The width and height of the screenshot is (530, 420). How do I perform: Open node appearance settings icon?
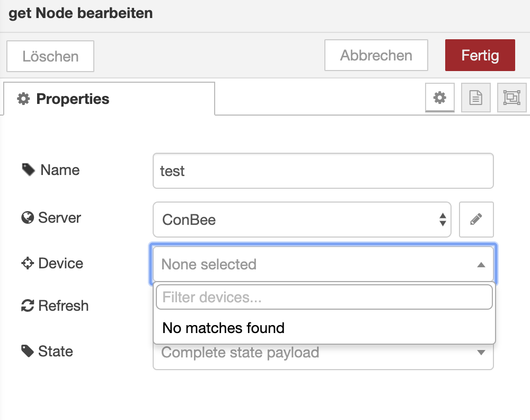coord(511,98)
